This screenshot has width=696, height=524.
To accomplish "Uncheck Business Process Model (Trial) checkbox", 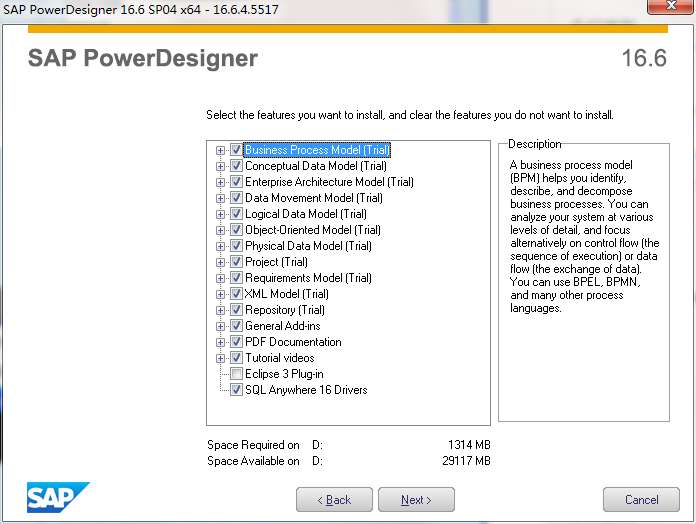I will click(x=236, y=150).
